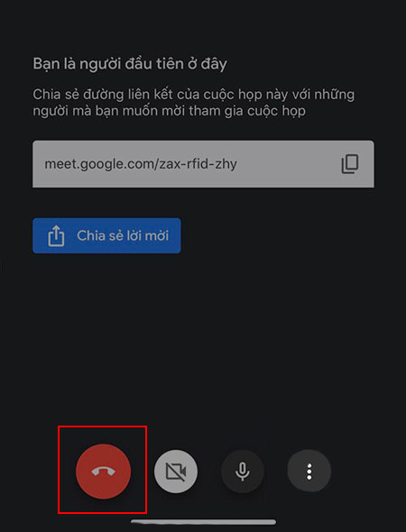This screenshot has height=532, width=406.
Task: Click the share arrow icon in invite button
Action: (56, 236)
